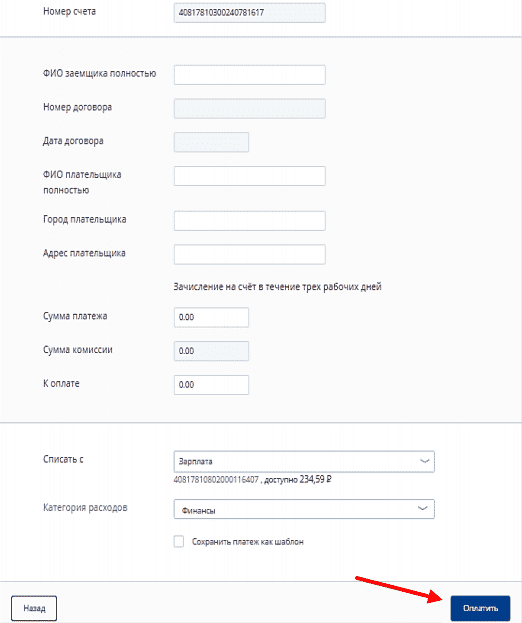Screen dimensions: 522x623
Task: Click the Сумма комиссии field
Action: tap(211, 351)
